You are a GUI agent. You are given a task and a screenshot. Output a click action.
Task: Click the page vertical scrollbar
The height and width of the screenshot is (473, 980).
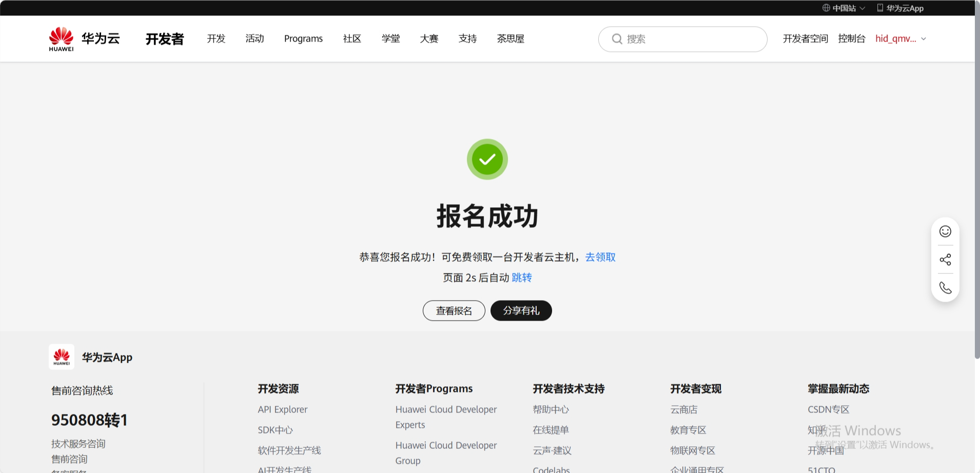[977, 205]
